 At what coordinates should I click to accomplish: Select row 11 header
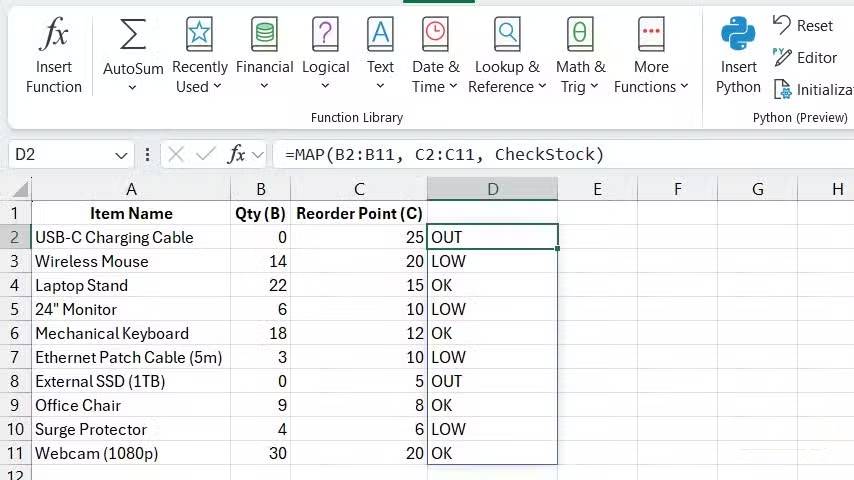click(15, 453)
